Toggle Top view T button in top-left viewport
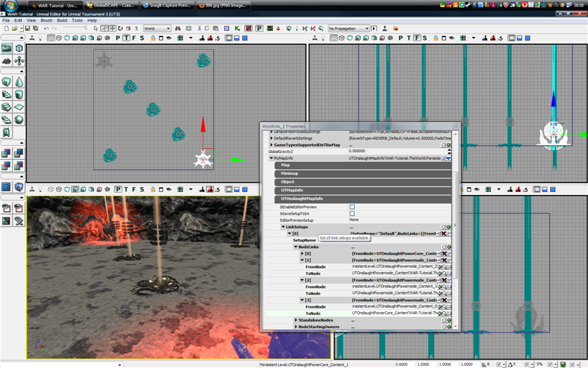The image size is (588, 368). (126, 38)
